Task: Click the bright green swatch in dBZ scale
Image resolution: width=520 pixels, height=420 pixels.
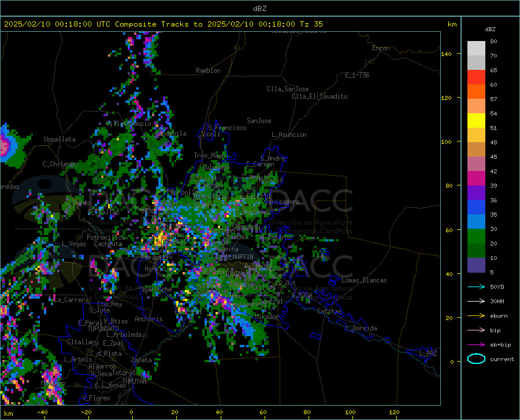Action: pos(476,236)
